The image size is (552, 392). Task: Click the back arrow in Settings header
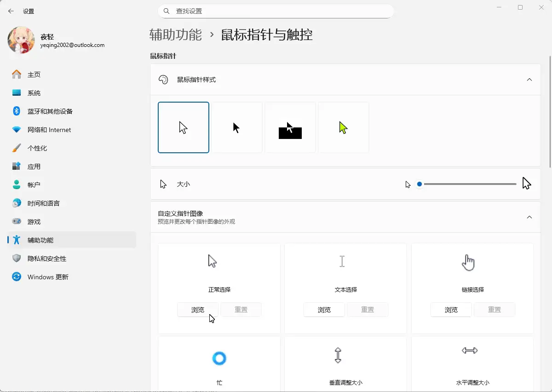[11, 11]
